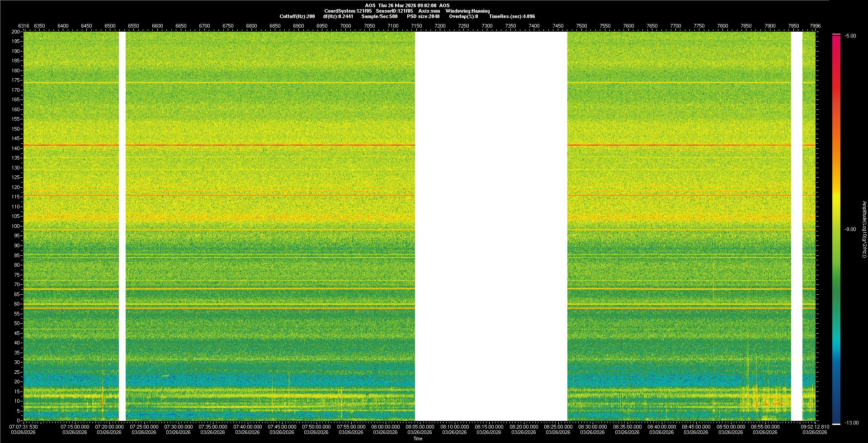Click the Windowing:Hanning header text

467,11
